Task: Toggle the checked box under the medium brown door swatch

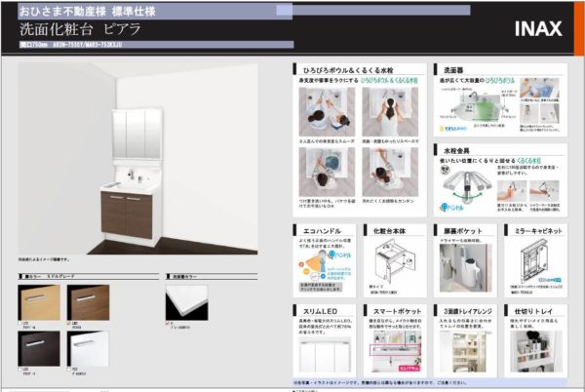Action: [x=69, y=324]
